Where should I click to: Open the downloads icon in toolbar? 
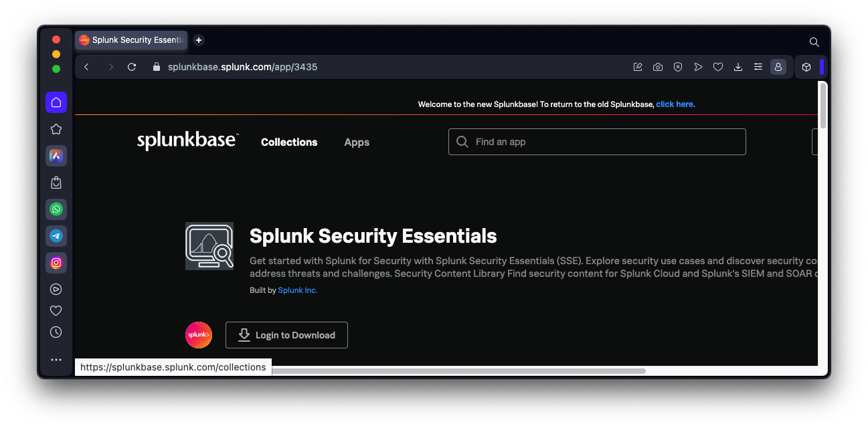point(738,67)
